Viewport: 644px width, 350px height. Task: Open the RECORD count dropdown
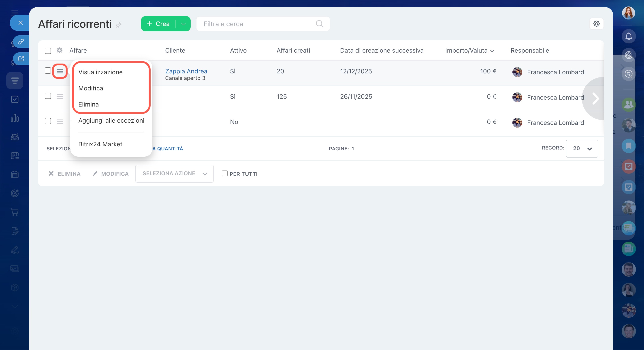[x=582, y=149]
